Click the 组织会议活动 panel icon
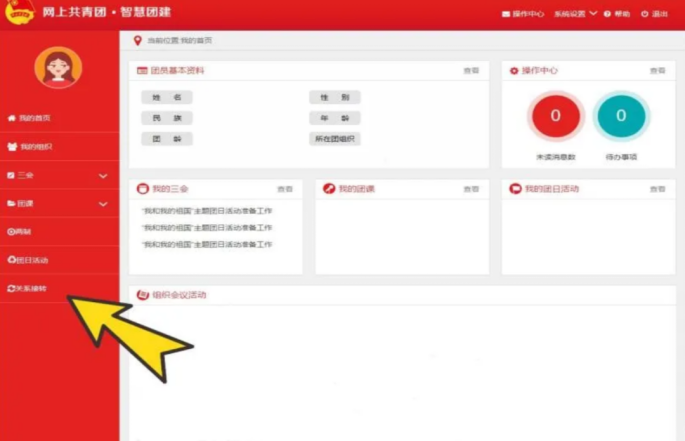685x441 pixels. 142,295
